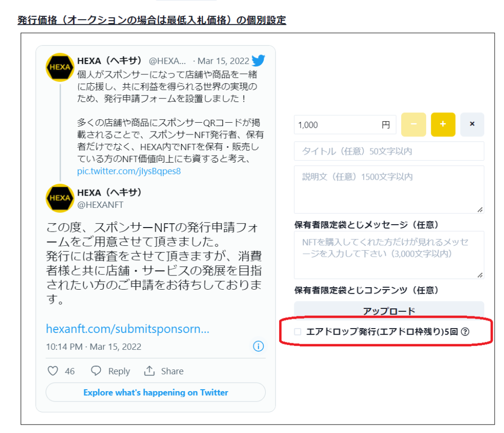Screen dimensions: 504x433
Task: Click the 1,000 円 price field
Action: pos(345,125)
